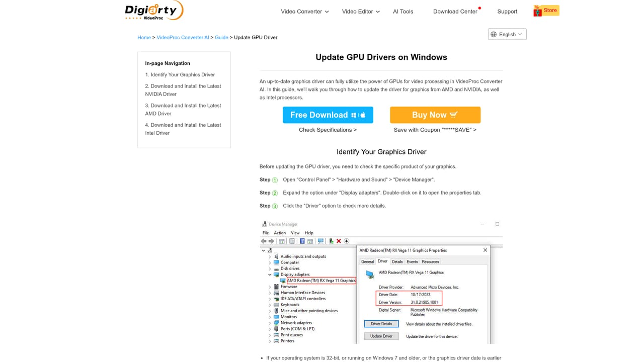Viewport: 644px width, 362px height.
Task: Follow the Home breadcrumb link
Action: pos(144,38)
